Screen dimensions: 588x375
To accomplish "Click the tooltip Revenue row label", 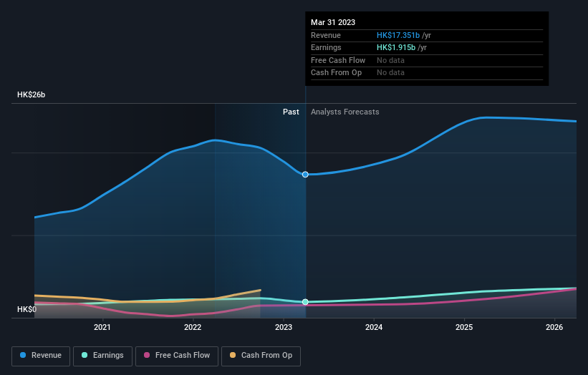I will click(x=326, y=35).
